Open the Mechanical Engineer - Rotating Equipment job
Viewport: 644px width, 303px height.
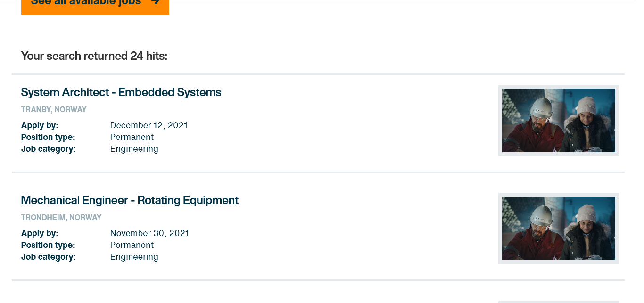click(130, 200)
